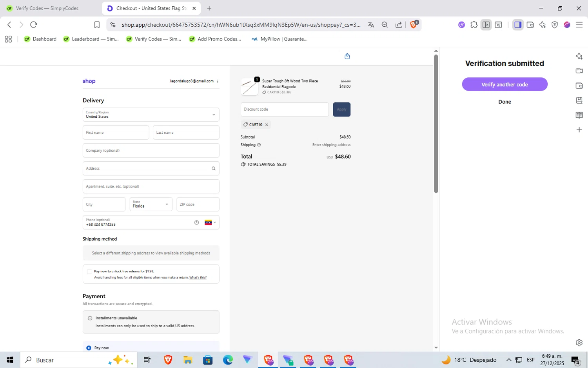Remove the CART10 discount tag
This screenshot has height=368, width=588.
[267, 125]
